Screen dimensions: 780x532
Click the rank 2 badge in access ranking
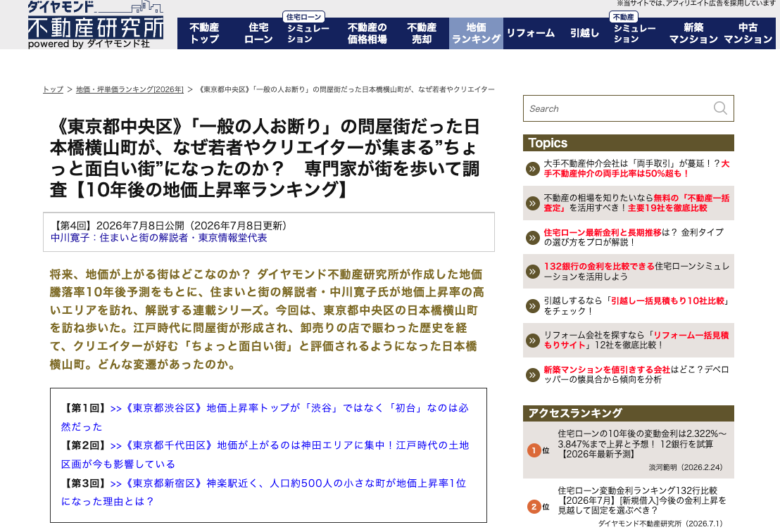(x=534, y=507)
